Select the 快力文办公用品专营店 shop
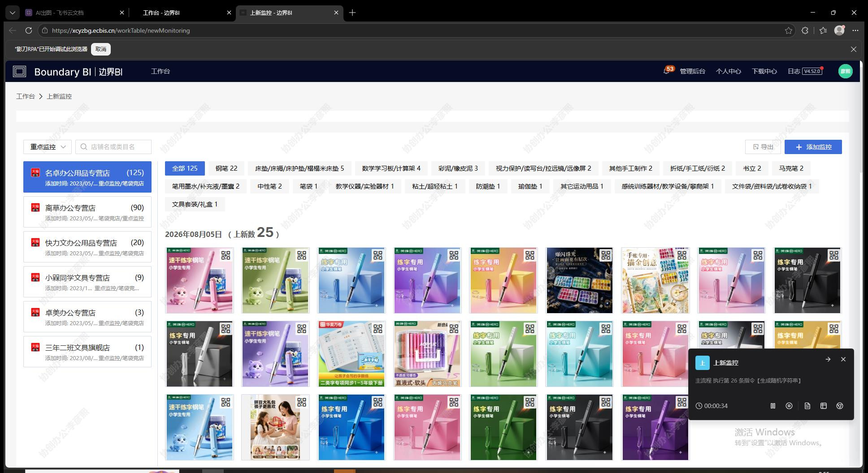This screenshot has height=473, width=868. click(87, 247)
